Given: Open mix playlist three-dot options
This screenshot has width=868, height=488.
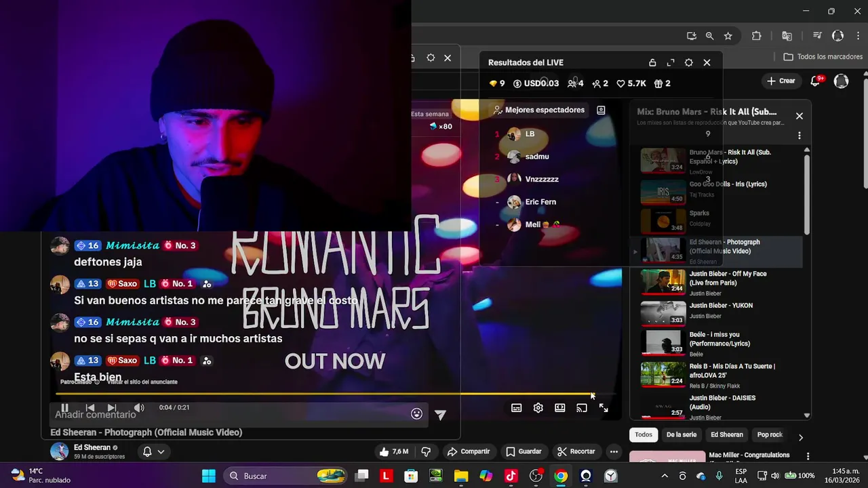Looking at the screenshot, I should click(x=799, y=136).
